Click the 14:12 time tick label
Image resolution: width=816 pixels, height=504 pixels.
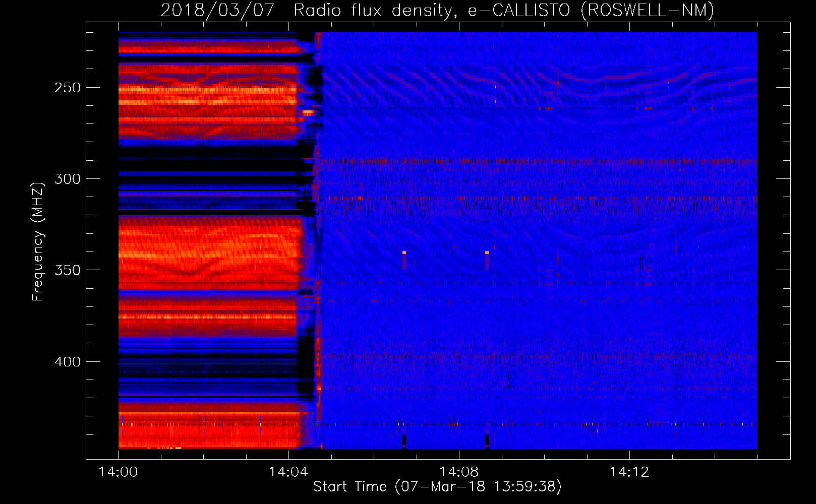tap(629, 472)
